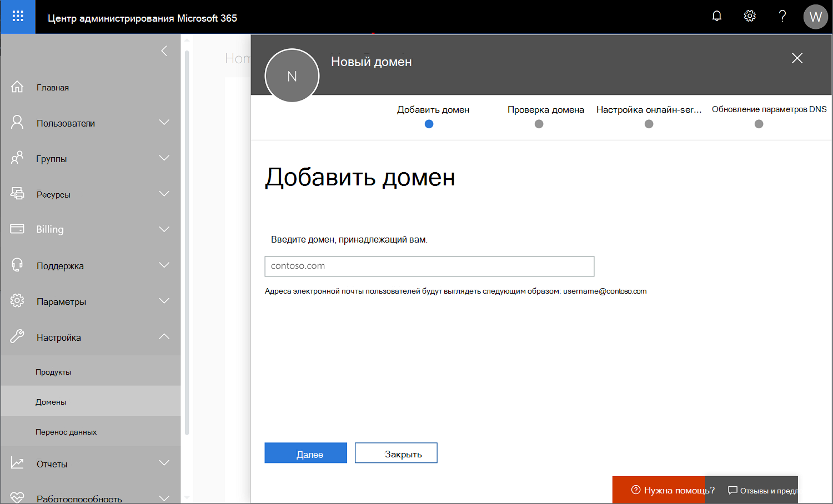Click the Отчеты chart icon
833x504 pixels.
(x=17, y=463)
